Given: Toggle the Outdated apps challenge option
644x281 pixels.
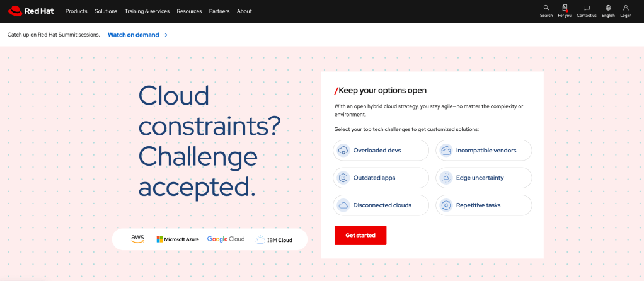Looking at the screenshot, I should coord(381,178).
